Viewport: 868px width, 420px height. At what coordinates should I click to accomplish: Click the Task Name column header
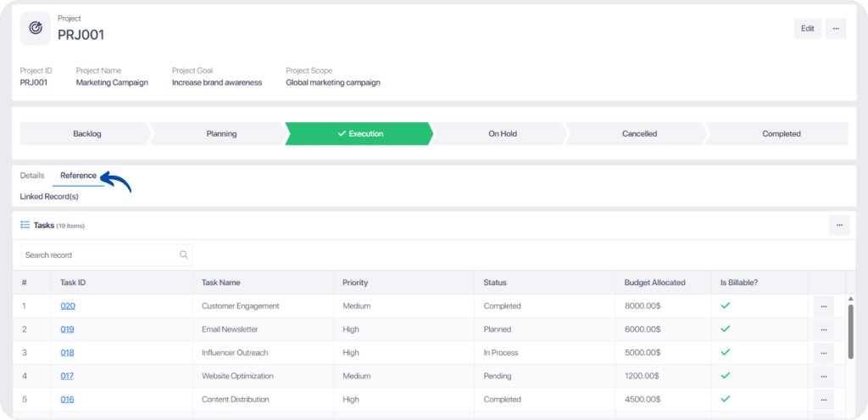(x=221, y=283)
